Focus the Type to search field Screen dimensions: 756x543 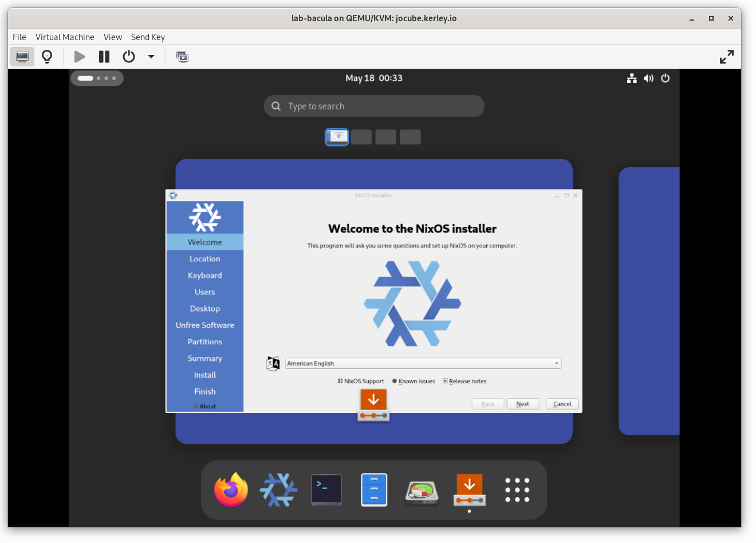pos(374,106)
